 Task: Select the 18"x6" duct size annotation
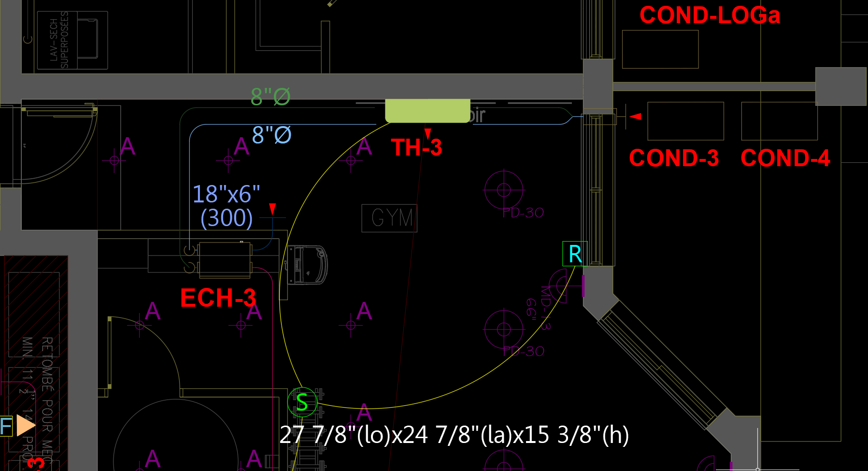pyautogui.click(x=226, y=194)
